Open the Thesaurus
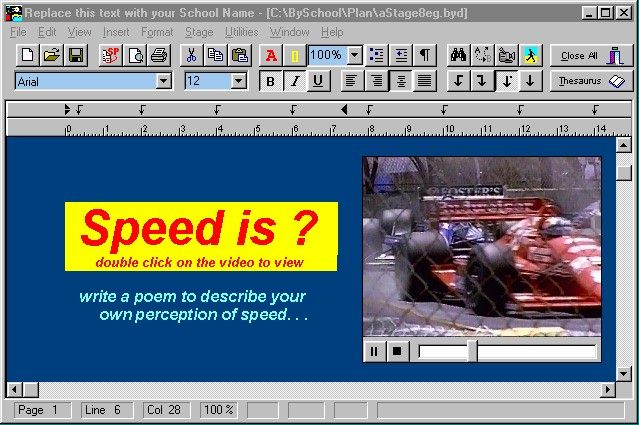The height and width of the screenshot is (425, 639). [x=591, y=81]
